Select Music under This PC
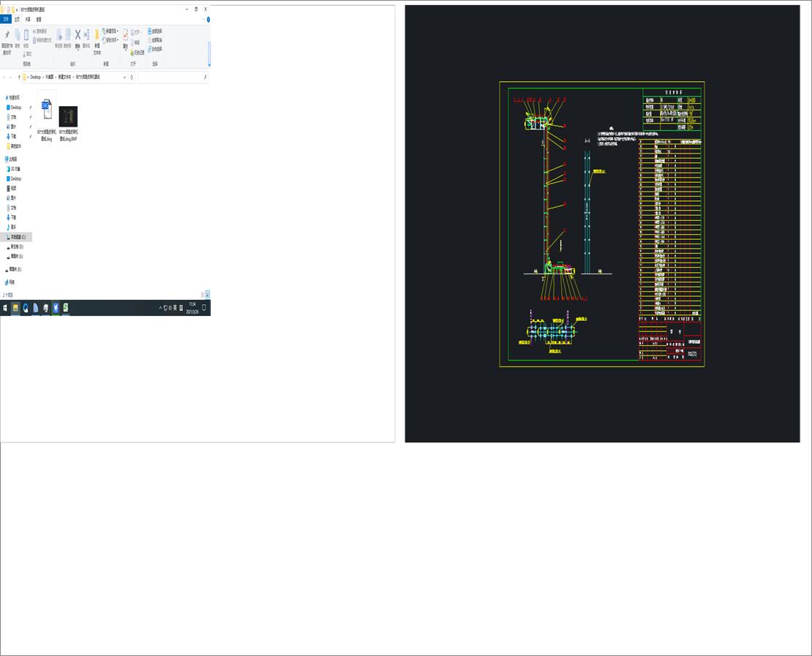This screenshot has width=812, height=656. tap(12, 227)
